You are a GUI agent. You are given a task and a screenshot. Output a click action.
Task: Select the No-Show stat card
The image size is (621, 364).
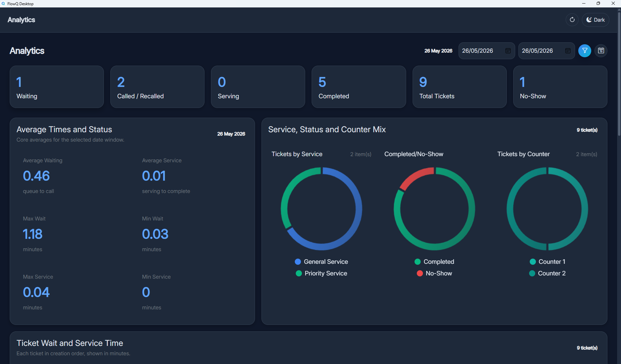coord(560,87)
